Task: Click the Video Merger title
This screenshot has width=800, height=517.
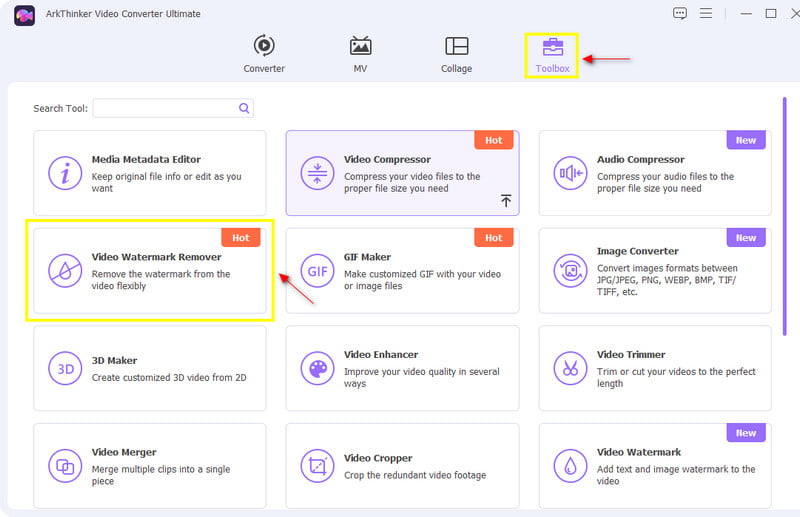Action: coord(124,452)
